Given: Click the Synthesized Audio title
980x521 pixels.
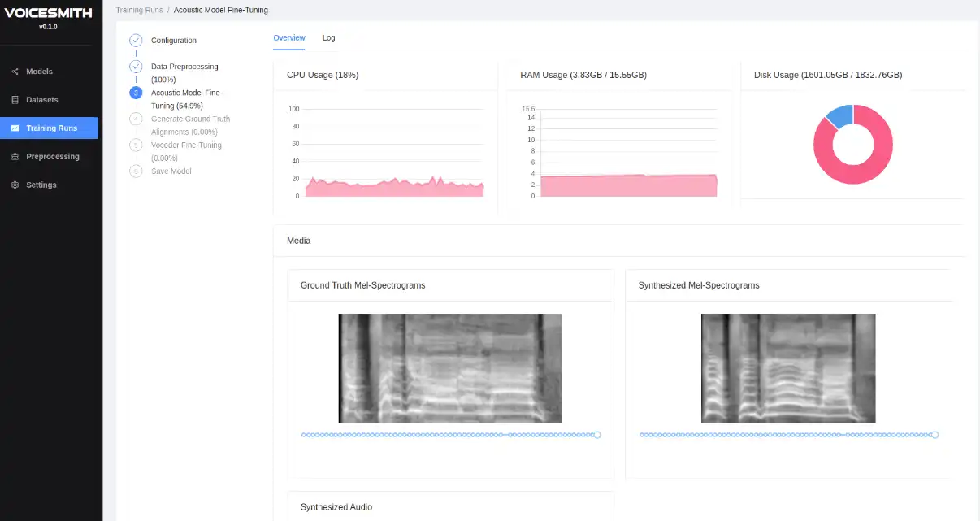Looking at the screenshot, I should tap(336, 507).
